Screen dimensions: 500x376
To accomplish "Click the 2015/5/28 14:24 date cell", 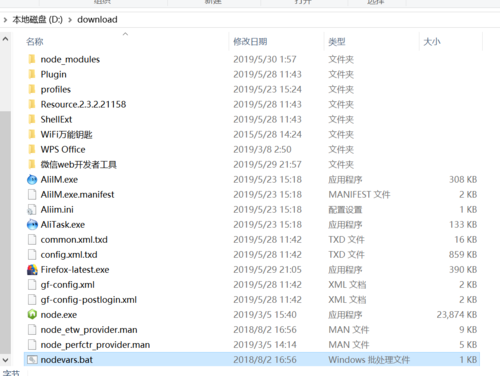I will (x=267, y=134).
